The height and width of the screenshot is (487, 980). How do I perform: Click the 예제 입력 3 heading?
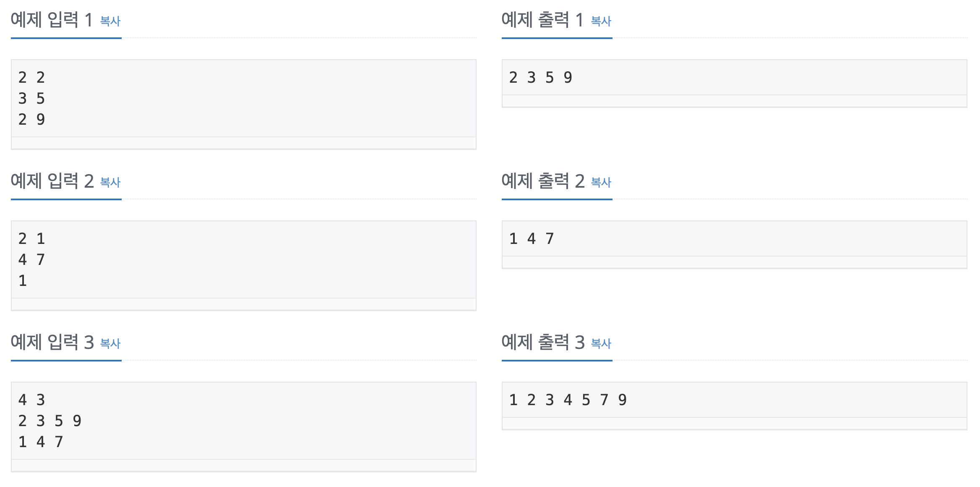click(x=52, y=342)
